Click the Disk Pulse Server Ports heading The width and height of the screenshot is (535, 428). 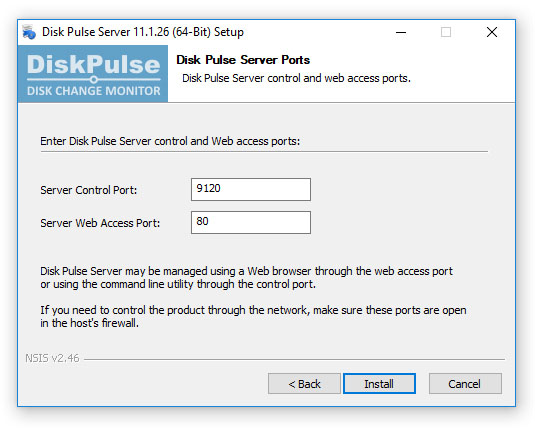(243, 60)
